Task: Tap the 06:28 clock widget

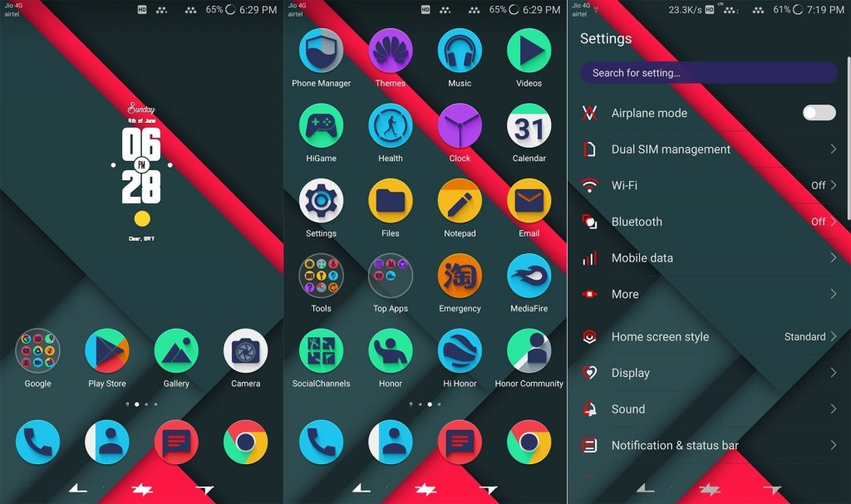Action: tap(141, 165)
